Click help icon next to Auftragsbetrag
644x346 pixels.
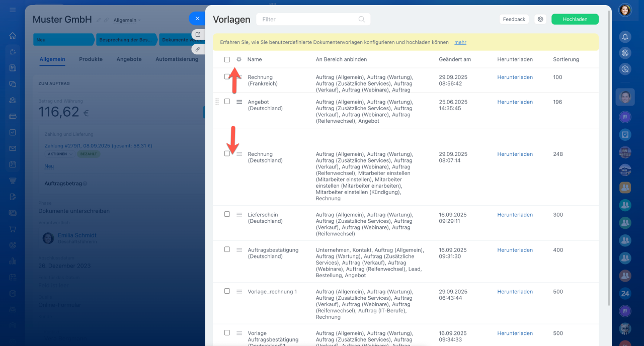[x=85, y=184]
